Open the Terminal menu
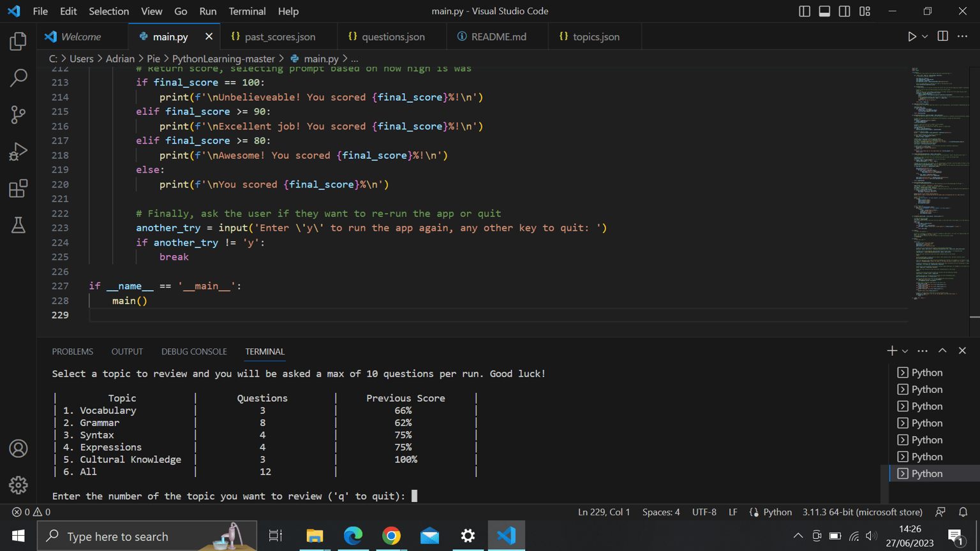The width and height of the screenshot is (980, 551). click(247, 11)
